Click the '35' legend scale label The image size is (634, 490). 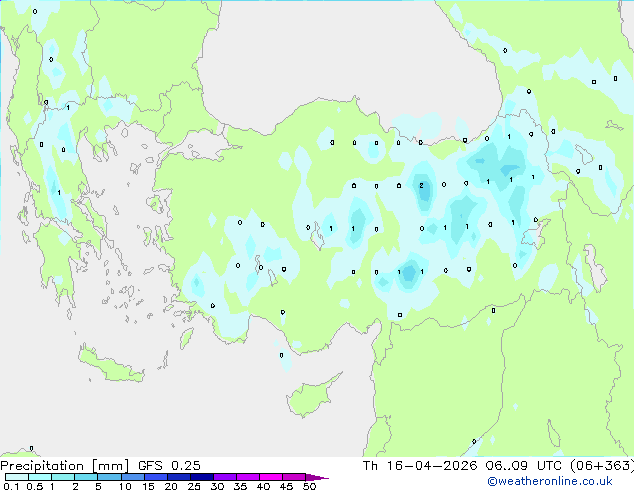[x=241, y=486]
